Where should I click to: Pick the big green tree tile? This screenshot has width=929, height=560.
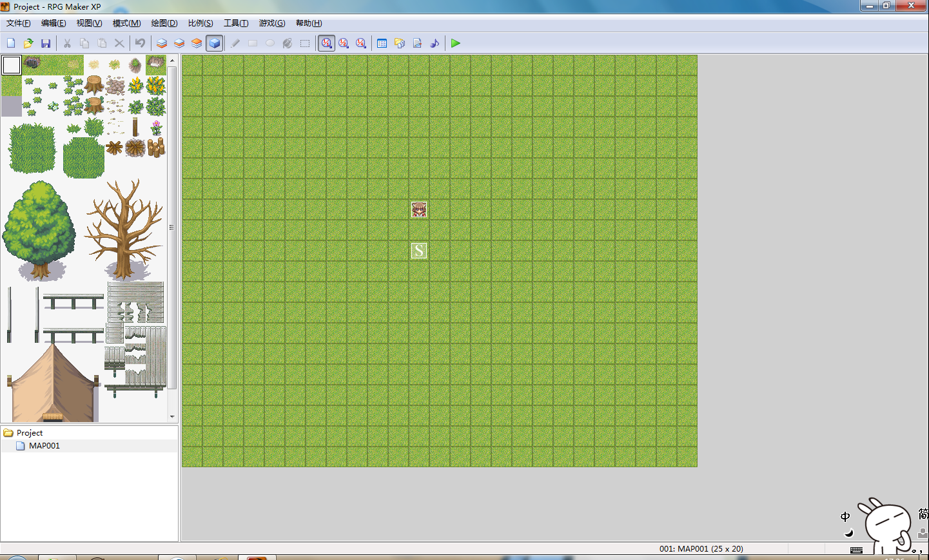[x=40, y=231]
